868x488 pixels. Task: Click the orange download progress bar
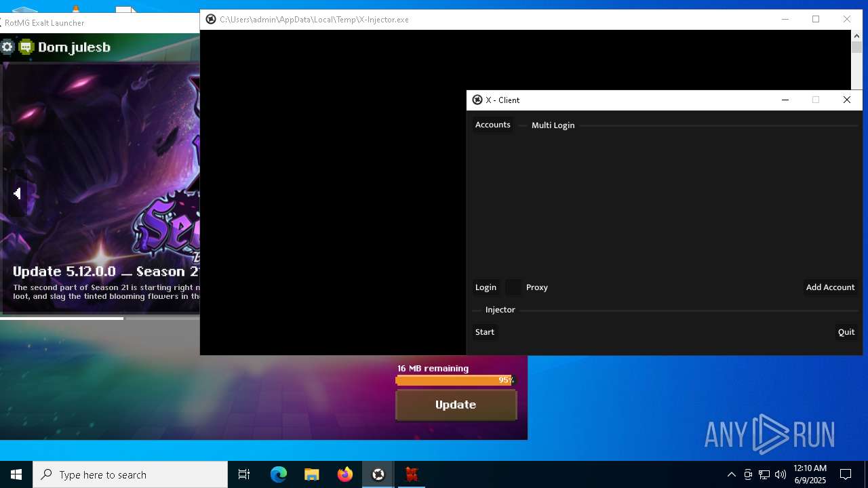tap(456, 380)
